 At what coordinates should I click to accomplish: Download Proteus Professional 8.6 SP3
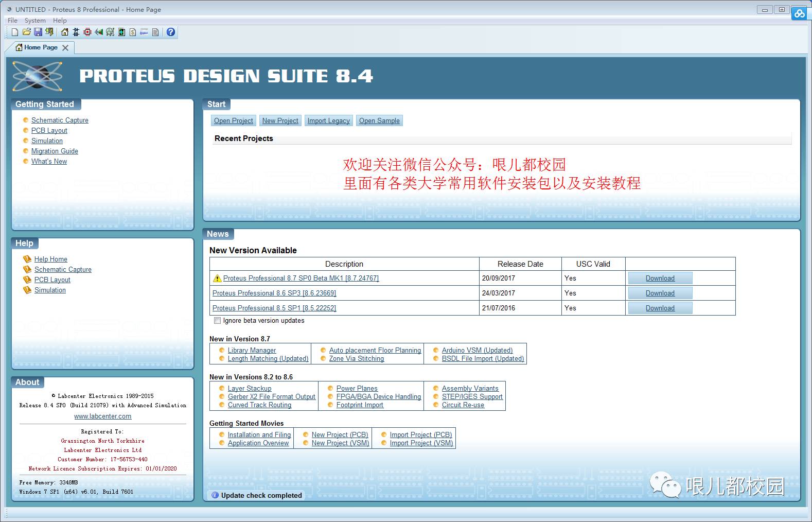coord(660,293)
